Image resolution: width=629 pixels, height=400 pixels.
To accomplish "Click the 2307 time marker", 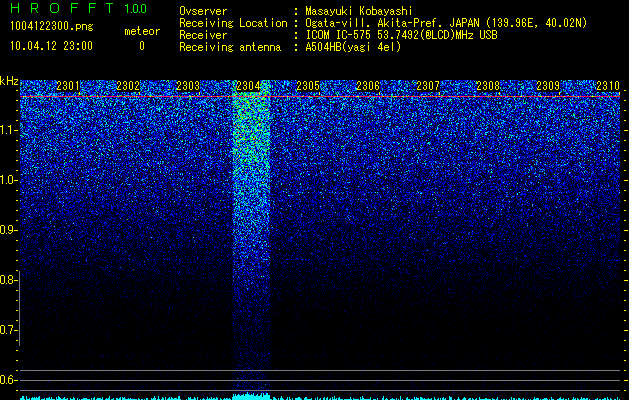I will (428, 85).
